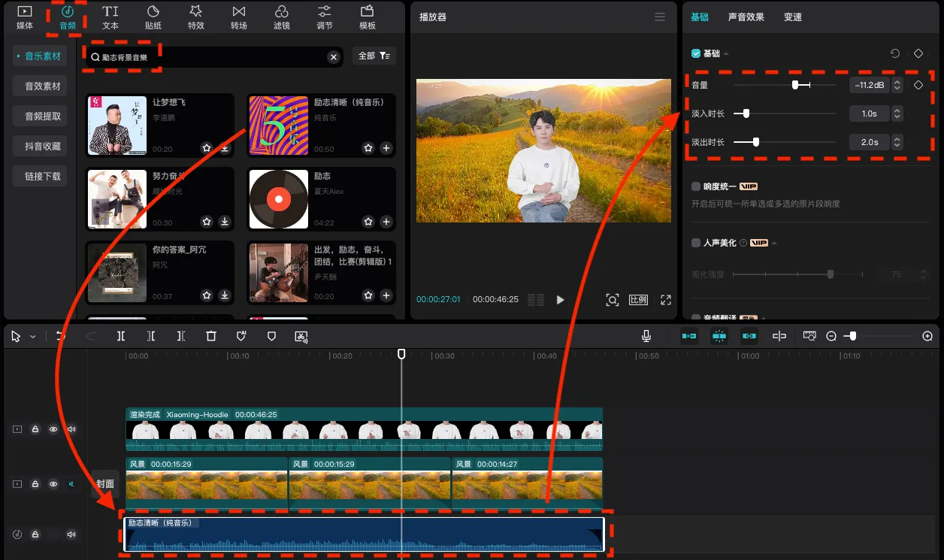This screenshot has width=944, height=560.
Task: Click the 淡入时长 1.0s stepper arrows
Action: (897, 114)
